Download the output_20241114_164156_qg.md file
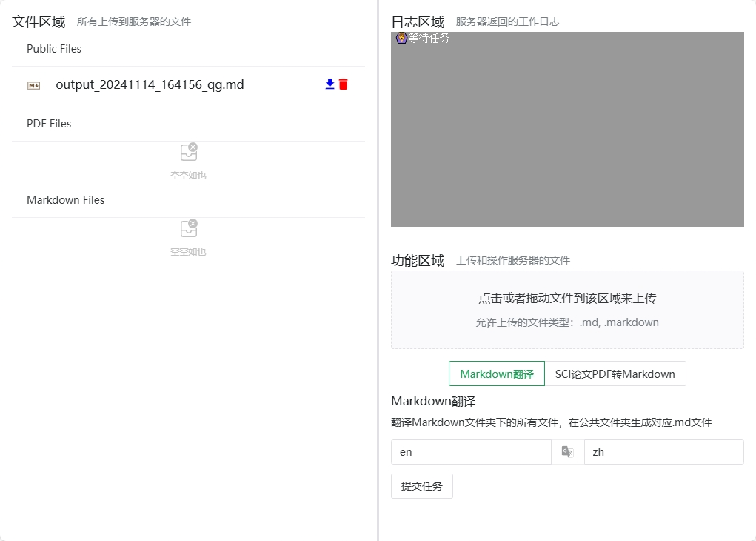Viewport: 756px width, 541px height. [330, 84]
